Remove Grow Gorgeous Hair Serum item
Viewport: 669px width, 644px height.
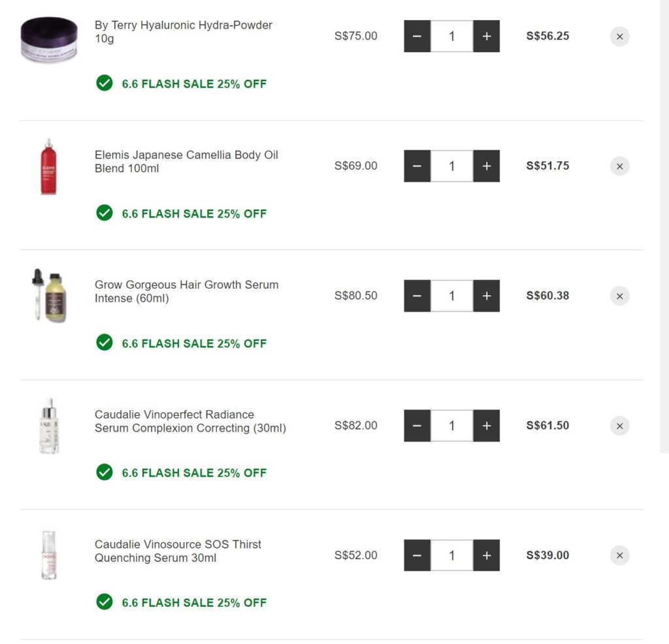pyautogui.click(x=619, y=296)
